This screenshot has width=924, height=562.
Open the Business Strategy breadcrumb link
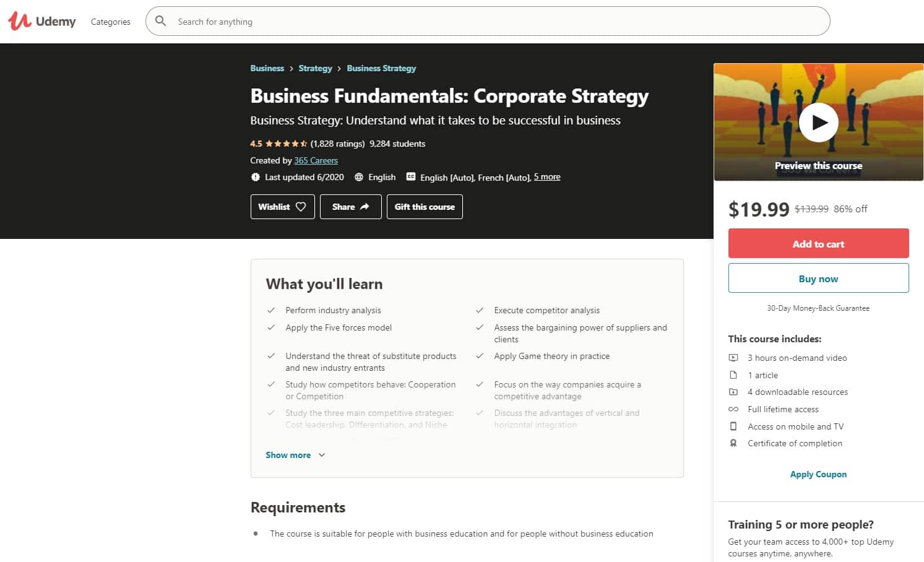381,68
